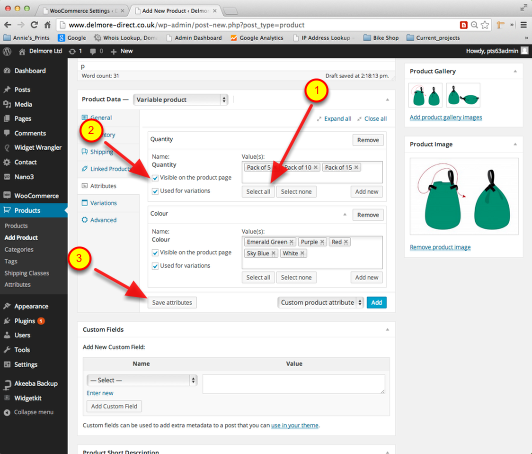Click Save attributes button
Screen dimensions: 532x454
[x=172, y=302]
